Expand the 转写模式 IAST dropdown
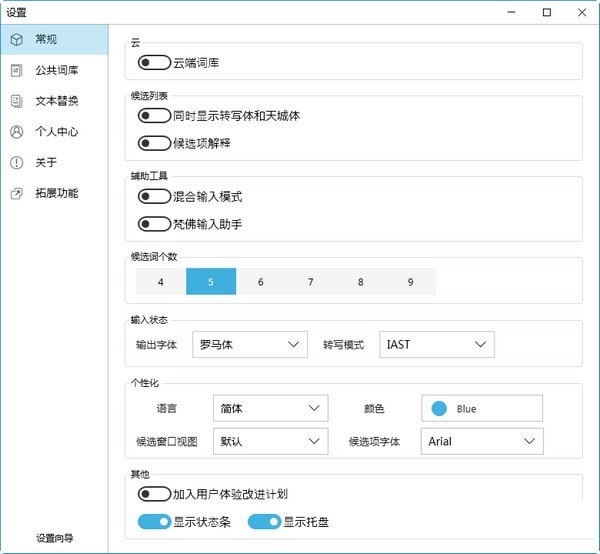The width and height of the screenshot is (600, 554). tap(437, 345)
